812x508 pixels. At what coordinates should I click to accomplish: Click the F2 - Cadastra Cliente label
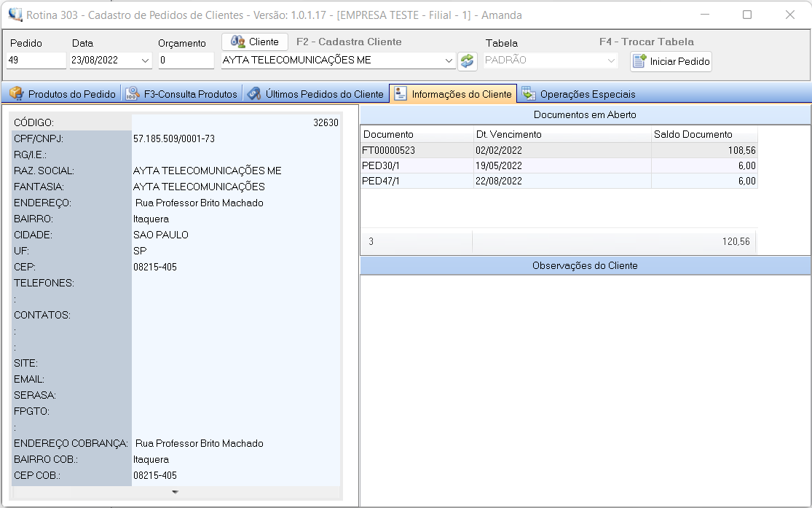(x=349, y=42)
